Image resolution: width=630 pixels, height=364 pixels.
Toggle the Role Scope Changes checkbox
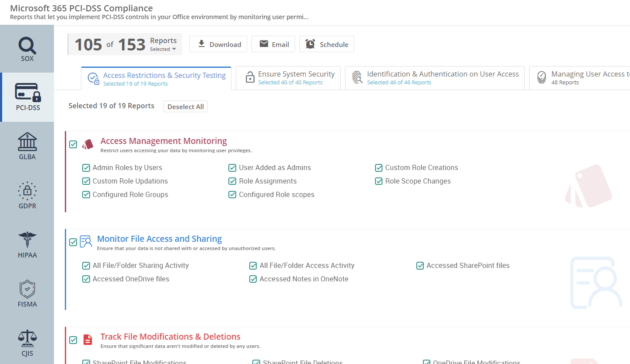[379, 181]
